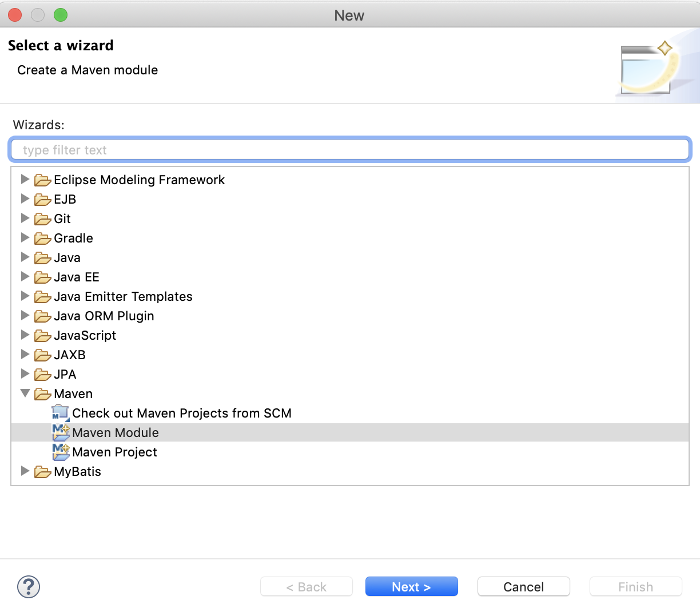Expand the Java ORM Plugin arrow
This screenshot has height=612, width=700.
[x=25, y=316]
